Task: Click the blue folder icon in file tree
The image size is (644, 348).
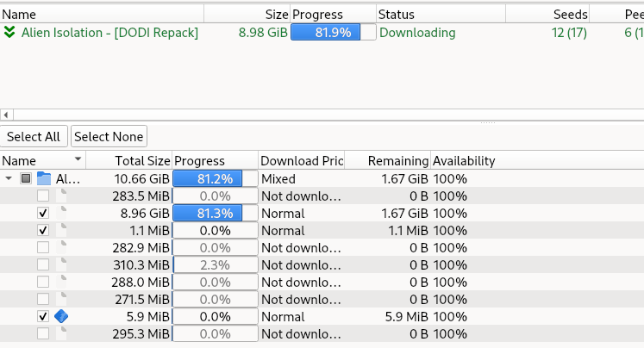Action: tap(43, 178)
